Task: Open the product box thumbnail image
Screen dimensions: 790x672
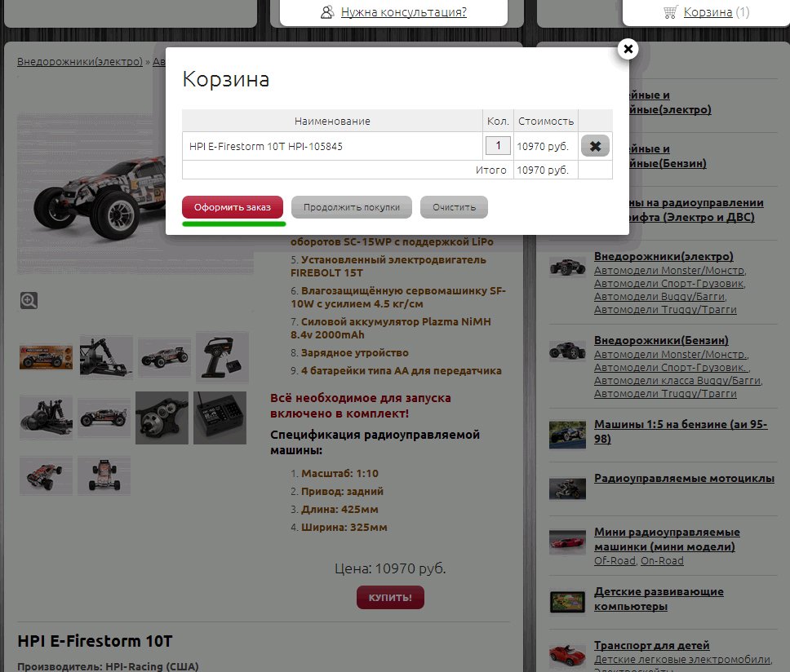Action: coord(46,357)
